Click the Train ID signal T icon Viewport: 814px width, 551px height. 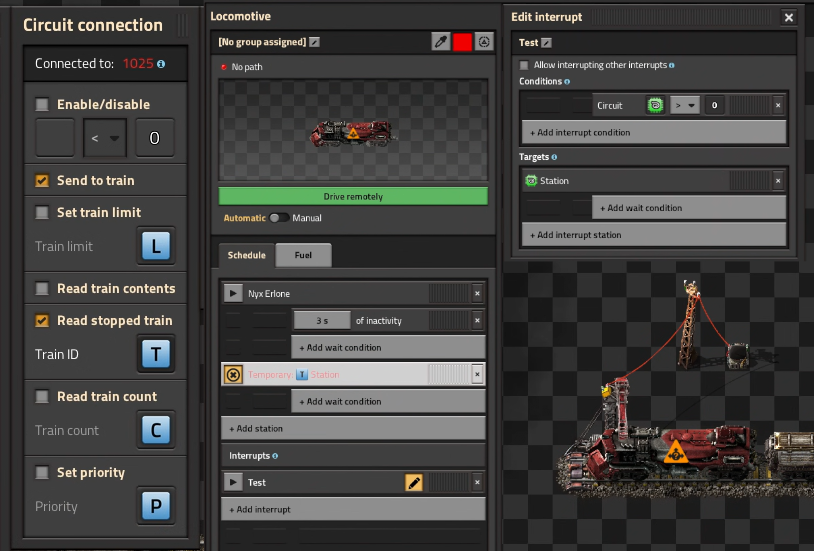pos(155,353)
